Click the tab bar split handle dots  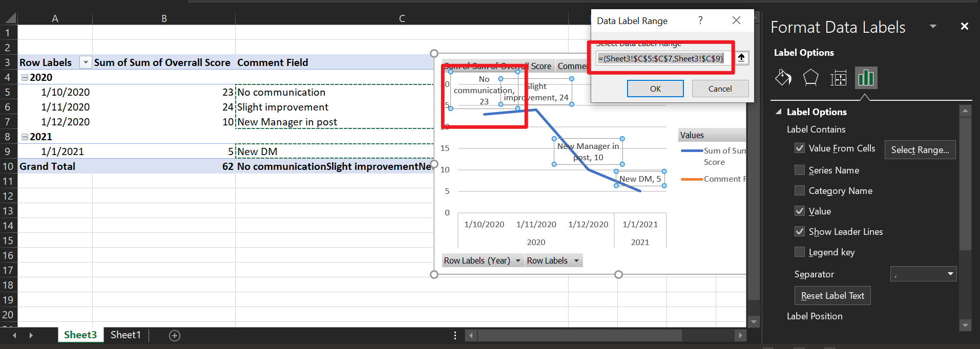[455, 335]
